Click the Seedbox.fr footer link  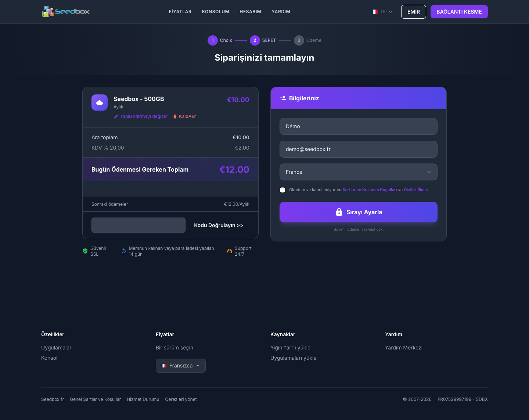[x=53, y=399]
